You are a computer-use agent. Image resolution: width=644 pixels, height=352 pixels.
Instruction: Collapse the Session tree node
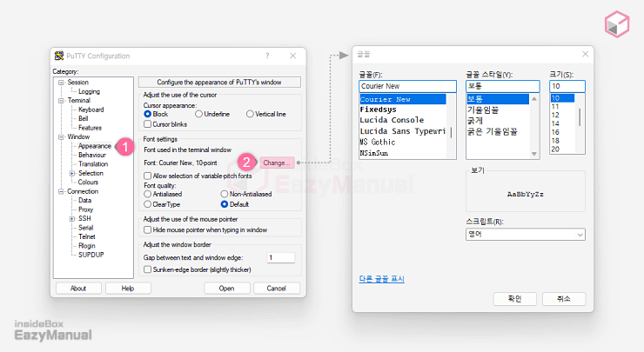[x=61, y=83]
